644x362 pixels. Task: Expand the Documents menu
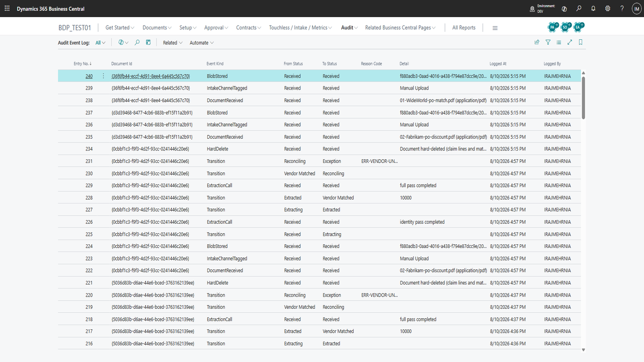point(157,28)
